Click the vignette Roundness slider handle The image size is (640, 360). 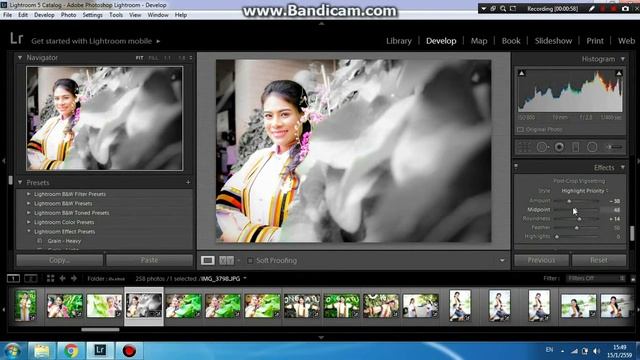579,219
